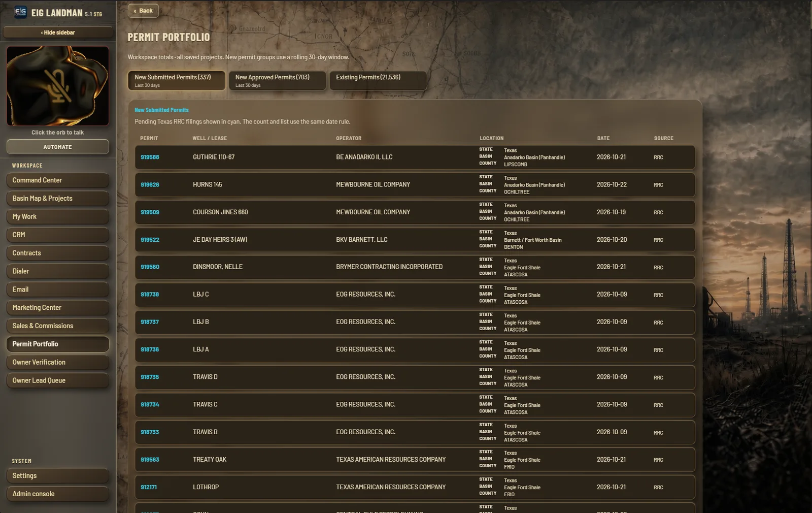Go back using the Back button
The height and width of the screenshot is (513, 812).
point(143,11)
